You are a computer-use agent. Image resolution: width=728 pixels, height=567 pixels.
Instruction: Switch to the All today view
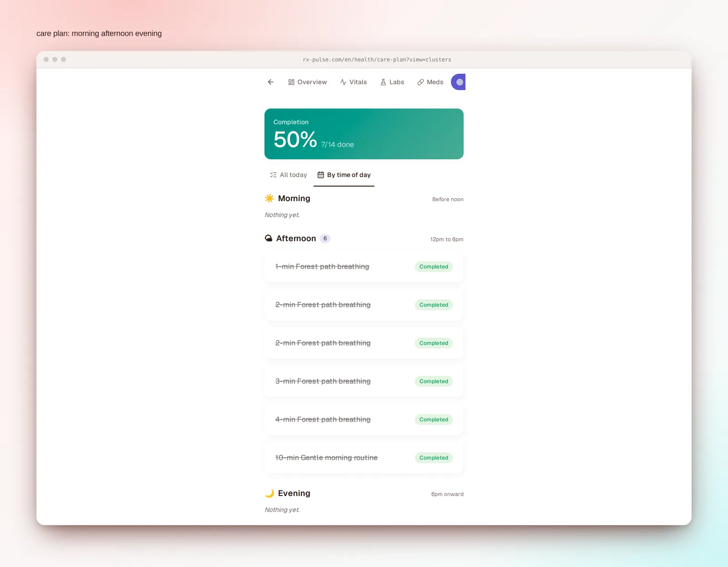coord(288,175)
